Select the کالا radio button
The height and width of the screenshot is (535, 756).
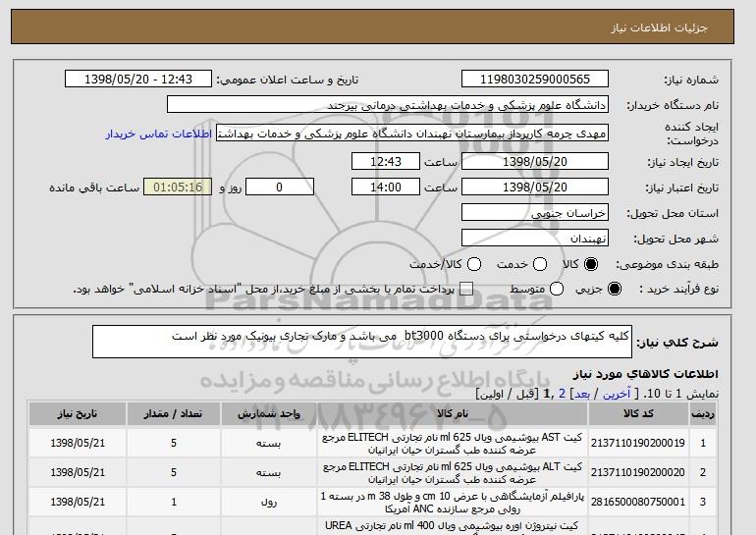tap(591, 264)
